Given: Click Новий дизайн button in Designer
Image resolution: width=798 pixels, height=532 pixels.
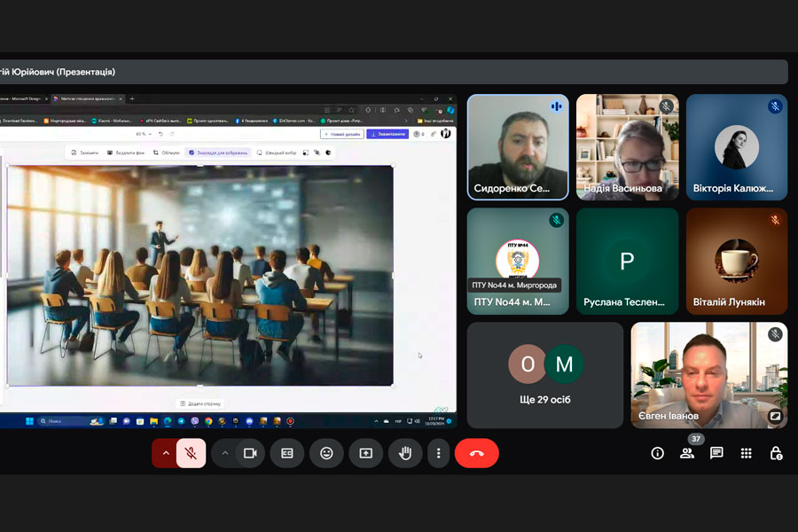Looking at the screenshot, I should tap(342, 134).
